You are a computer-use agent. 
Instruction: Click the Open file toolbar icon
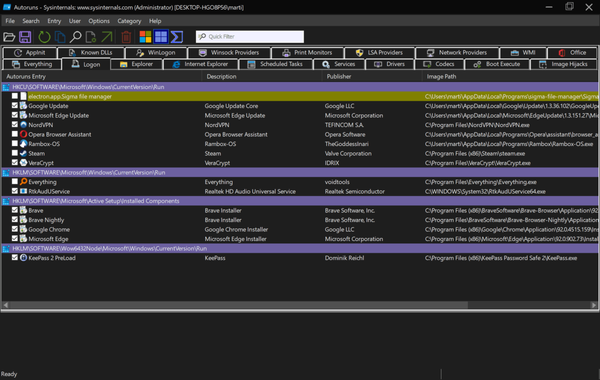[9, 37]
